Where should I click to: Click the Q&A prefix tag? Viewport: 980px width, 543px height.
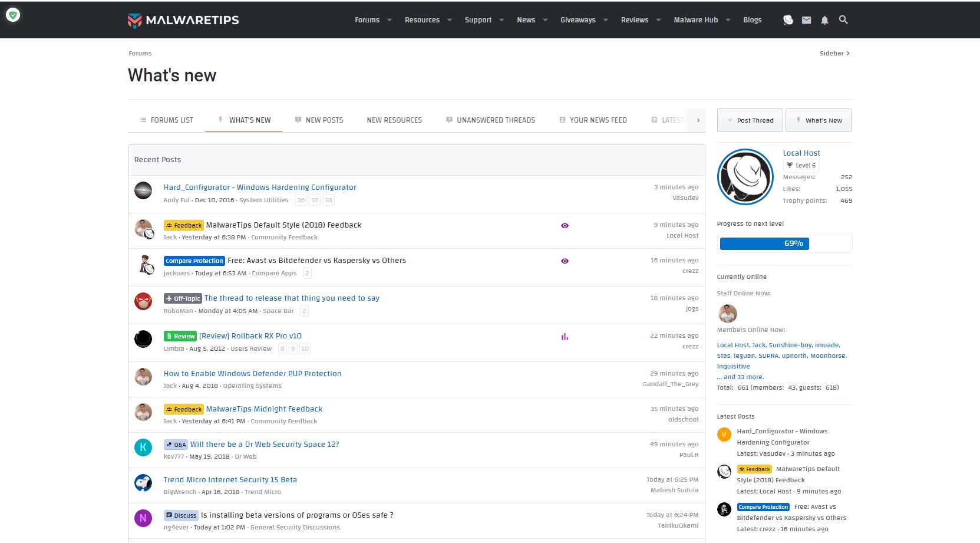click(176, 445)
